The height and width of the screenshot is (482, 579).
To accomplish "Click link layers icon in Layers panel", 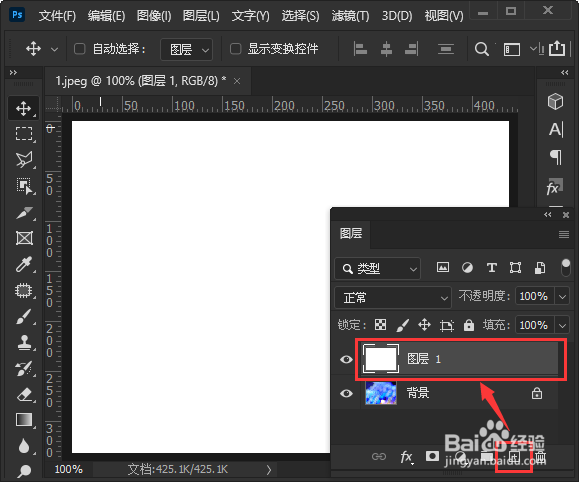I will pos(379,457).
